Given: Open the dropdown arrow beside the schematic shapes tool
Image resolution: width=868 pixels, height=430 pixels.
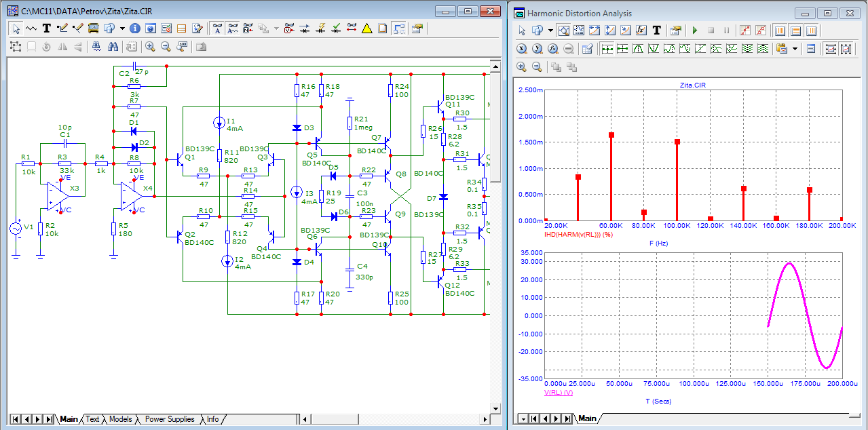Looking at the screenshot, I should (122, 28).
